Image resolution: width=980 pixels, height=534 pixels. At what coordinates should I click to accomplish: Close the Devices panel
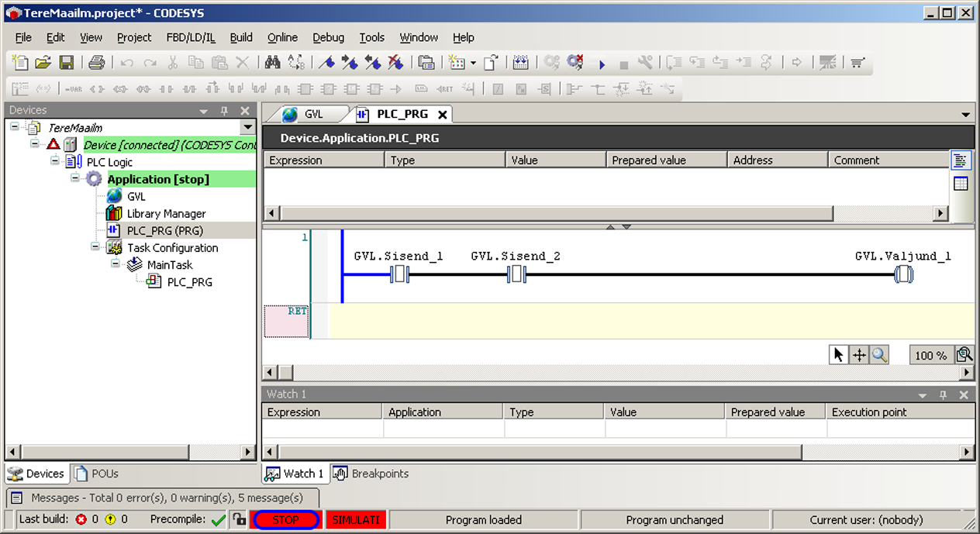[245, 111]
